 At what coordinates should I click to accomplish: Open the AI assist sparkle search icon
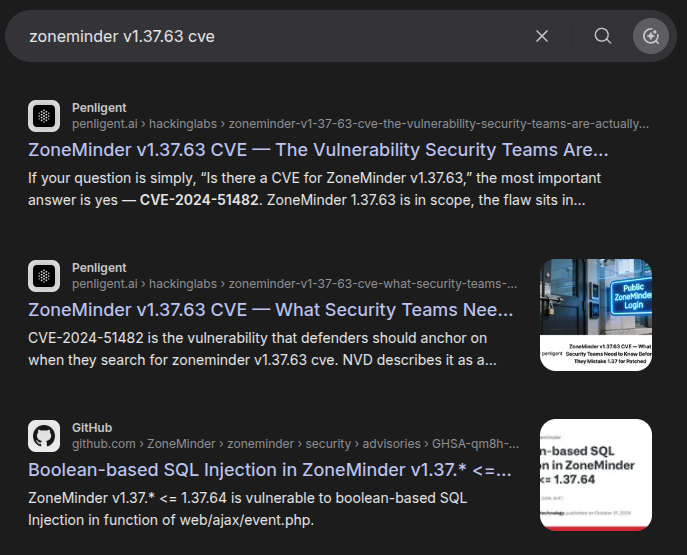(x=651, y=36)
